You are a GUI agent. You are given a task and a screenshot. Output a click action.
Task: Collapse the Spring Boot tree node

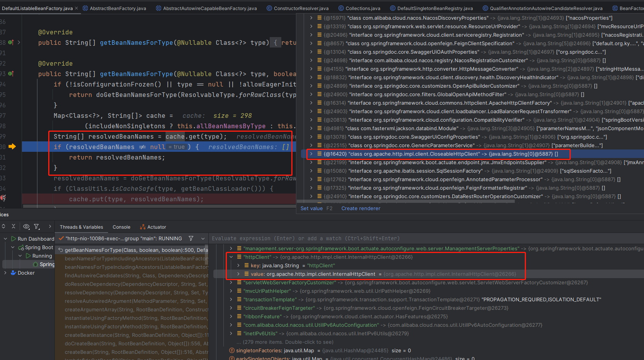pyautogui.click(x=13, y=247)
